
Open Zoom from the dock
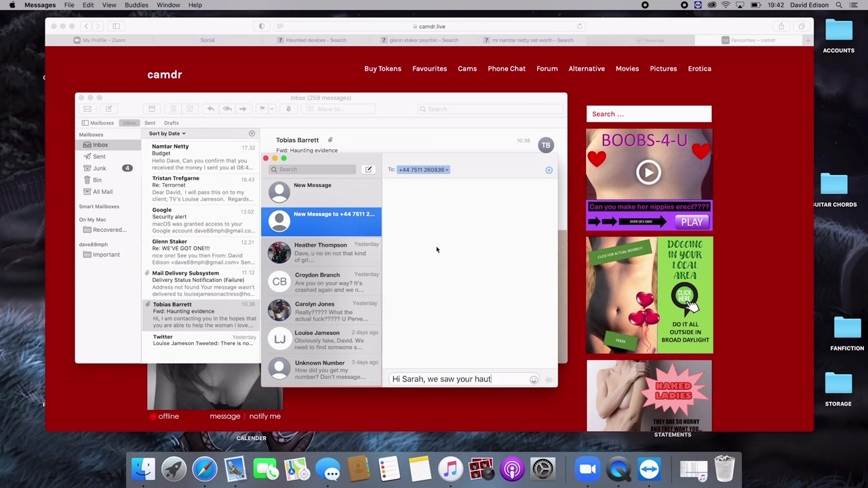click(588, 469)
